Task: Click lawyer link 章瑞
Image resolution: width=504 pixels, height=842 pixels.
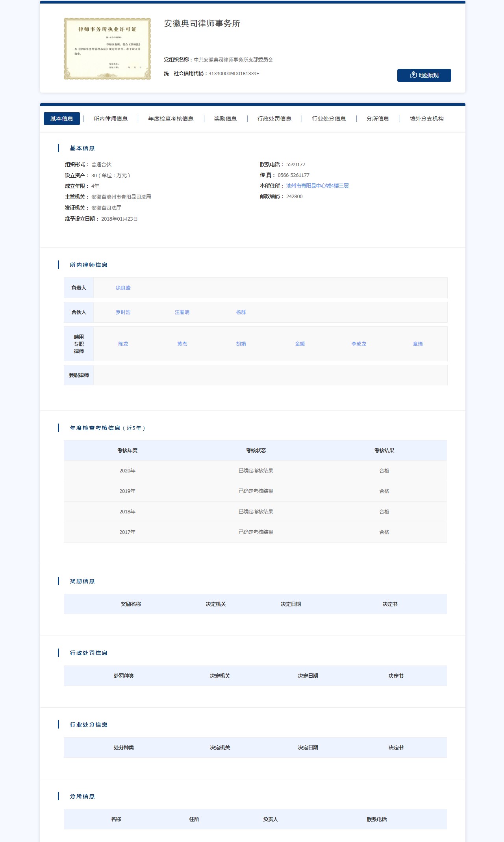Action: coord(417,344)
